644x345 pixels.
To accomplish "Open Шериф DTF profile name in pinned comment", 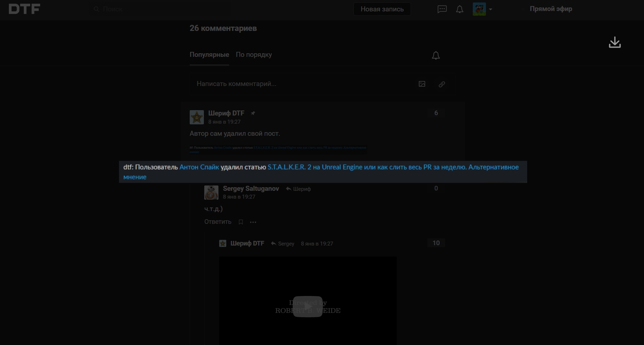I will coord(226,113).
